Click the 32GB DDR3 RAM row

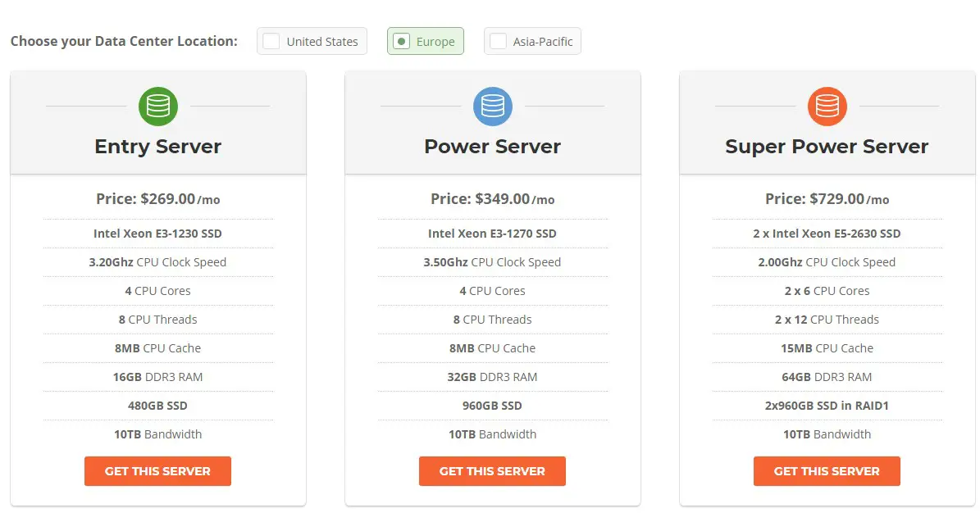pos(493,377)
